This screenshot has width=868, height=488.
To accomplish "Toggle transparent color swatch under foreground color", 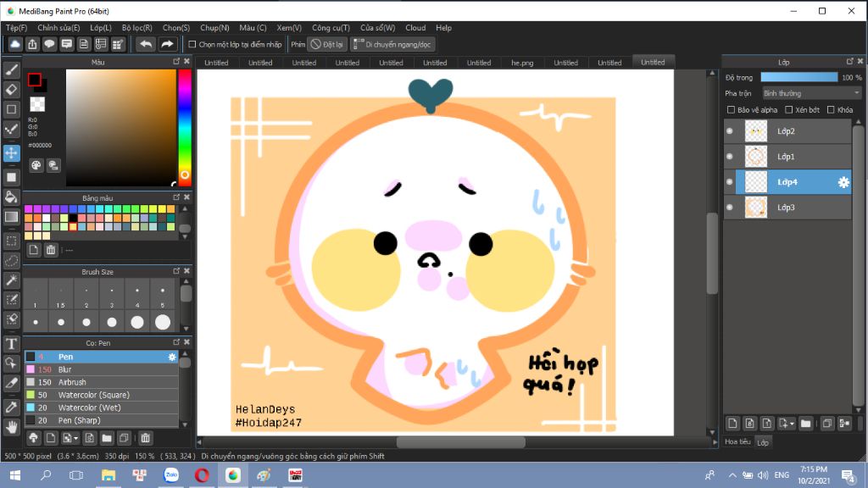I will pos(37,104).
